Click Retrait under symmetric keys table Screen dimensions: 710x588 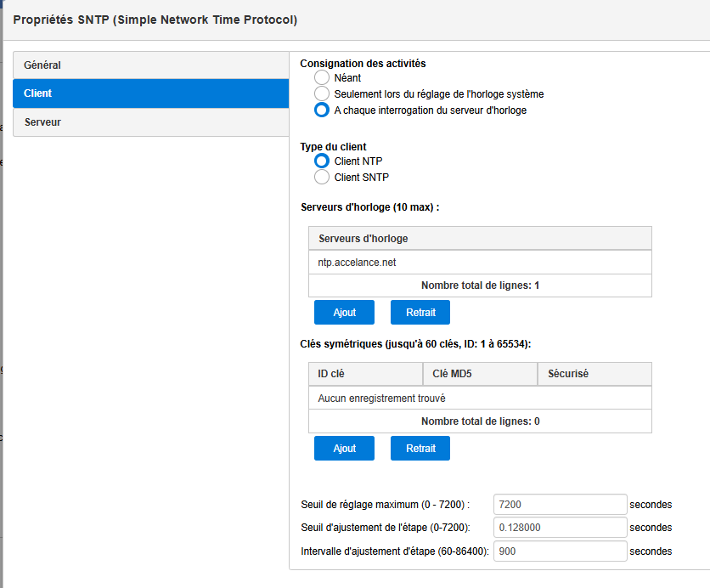coord(420,448)
